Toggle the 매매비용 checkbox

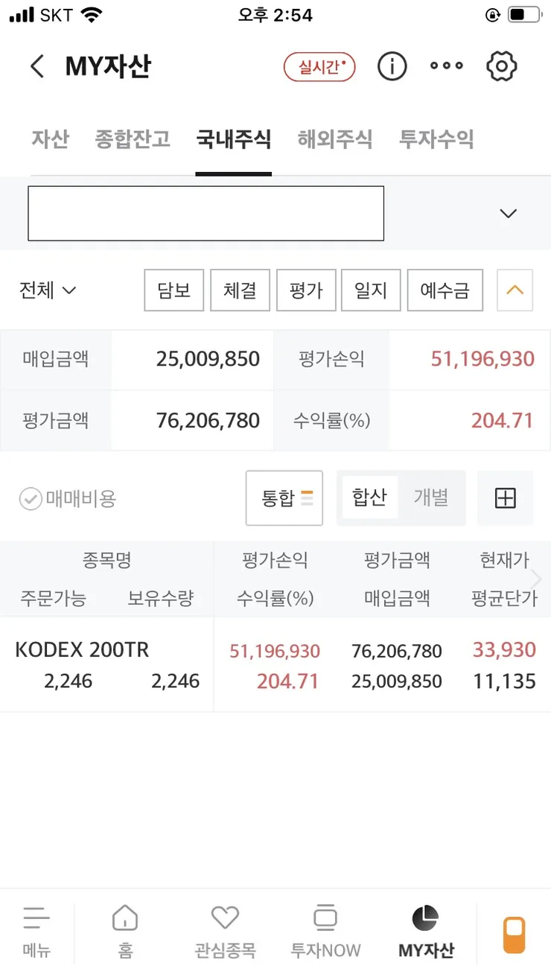pyautogui.click(x=31, y=499)
